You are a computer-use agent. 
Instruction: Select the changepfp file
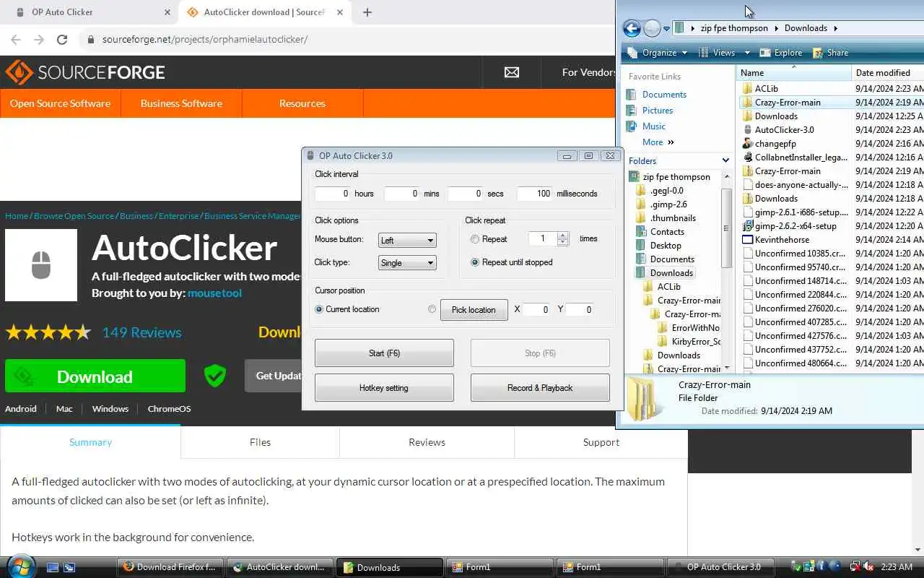pos(775,144)
